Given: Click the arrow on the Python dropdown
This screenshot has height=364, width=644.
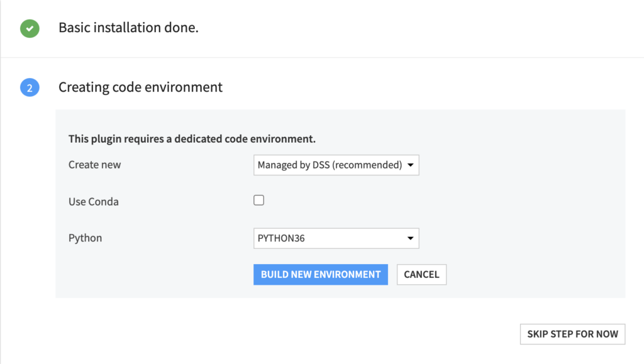Looking at the screenshot, I should 410,238.
